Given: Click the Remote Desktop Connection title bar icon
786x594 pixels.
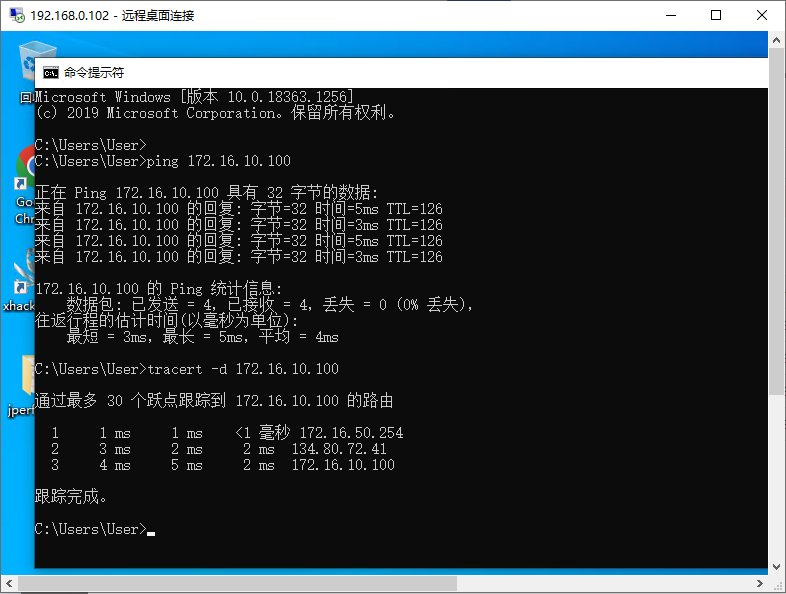Looking at the screenshot, I should (17, 15).
